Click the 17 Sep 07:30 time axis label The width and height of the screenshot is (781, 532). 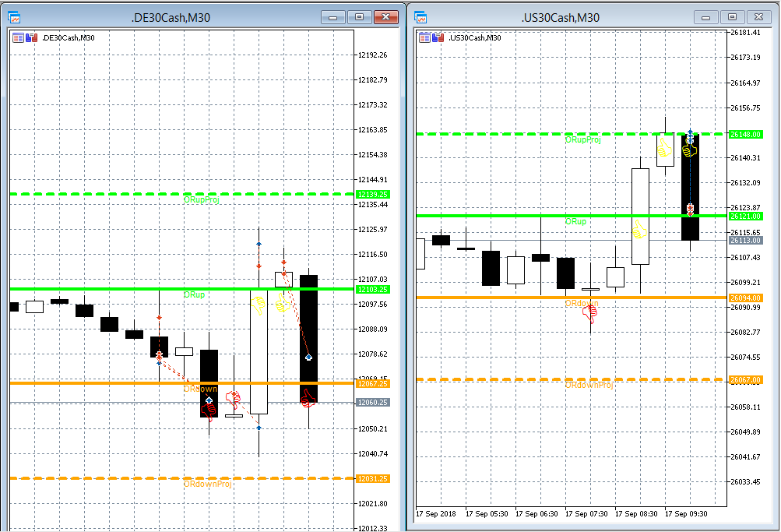tap(586, 514)
